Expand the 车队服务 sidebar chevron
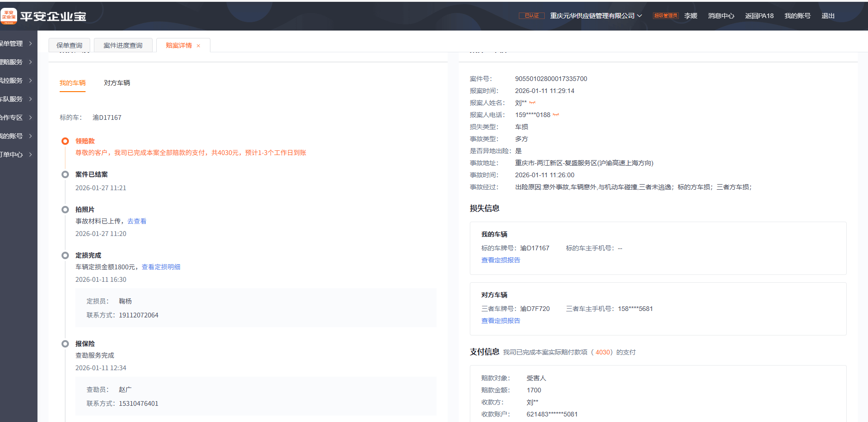Viewport: 868px width, 422px height. point(31,99)
